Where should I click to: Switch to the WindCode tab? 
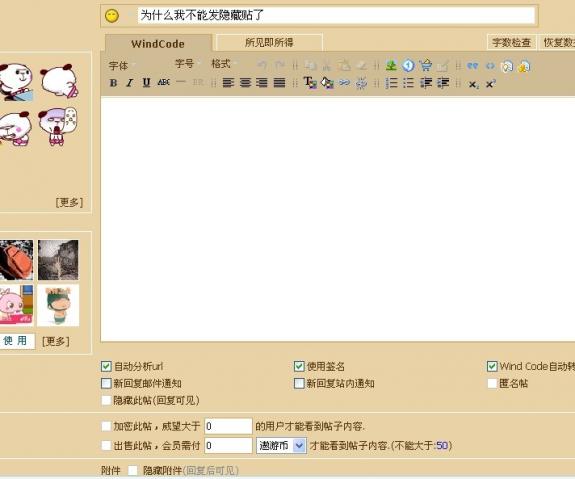(158, 44)
